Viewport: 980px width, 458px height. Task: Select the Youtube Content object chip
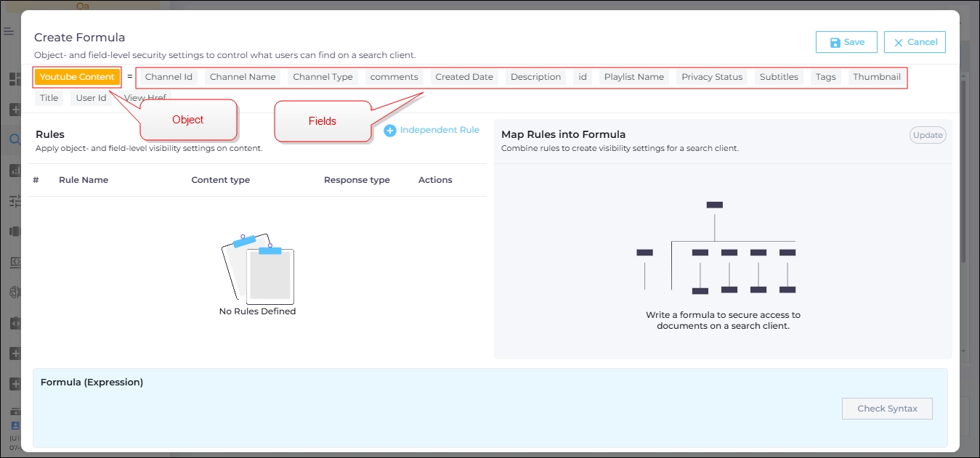click(77, 77)
